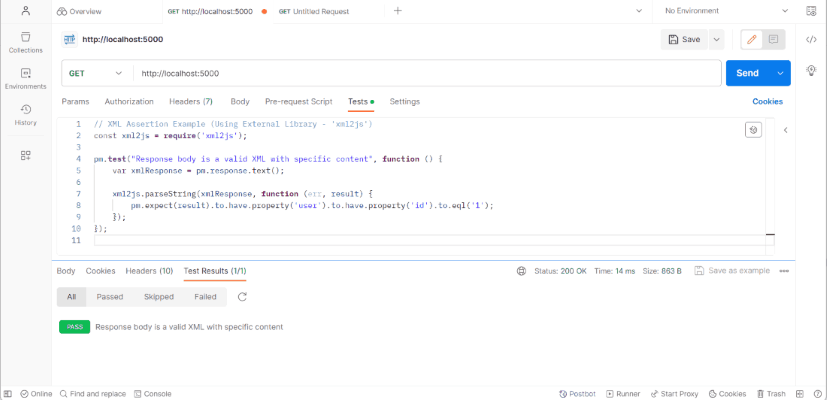The height and width of the screenshot is (400, 827).
Task: Click the Postbot icon in script editor
Action: click(753, 130)
